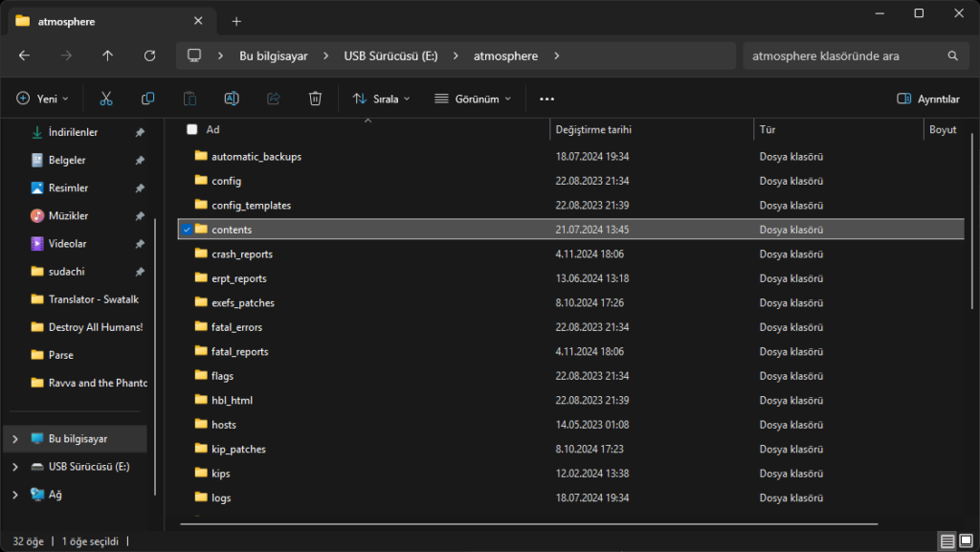
Task: Switch to large thumbnails view icon
Action: point(966,541)
